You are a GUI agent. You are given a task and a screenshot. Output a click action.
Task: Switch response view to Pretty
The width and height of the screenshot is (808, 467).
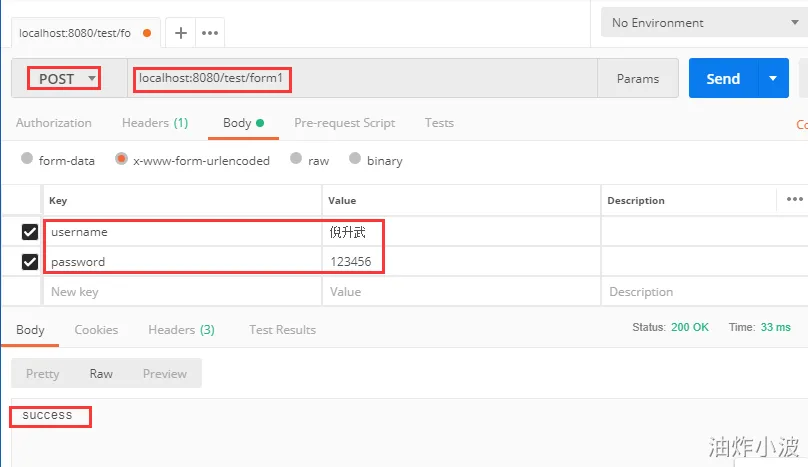43,374
